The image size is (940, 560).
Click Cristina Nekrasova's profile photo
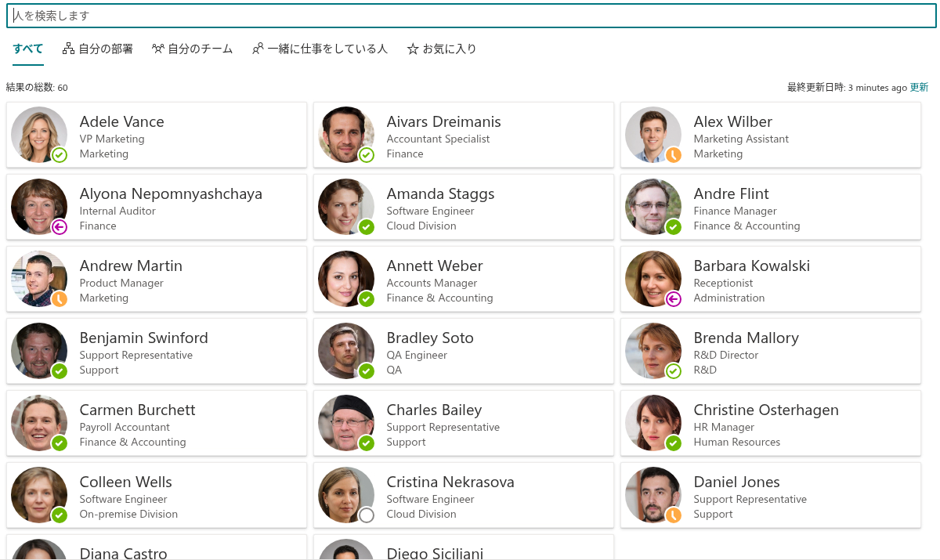click(346, 495)
